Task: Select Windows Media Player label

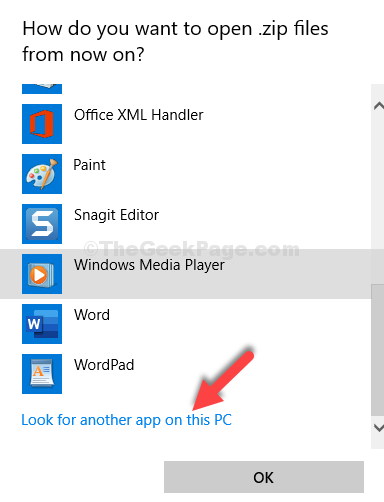Action: point(149,265)
